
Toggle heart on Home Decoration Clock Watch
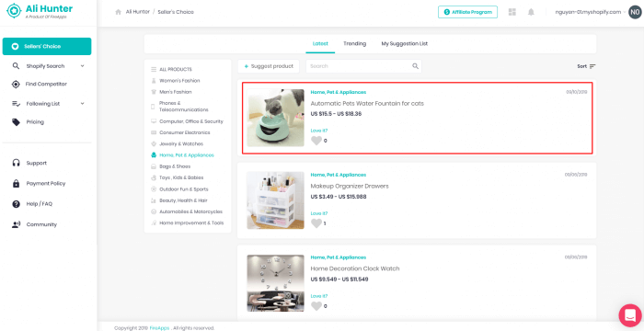[x=316, y=306]
